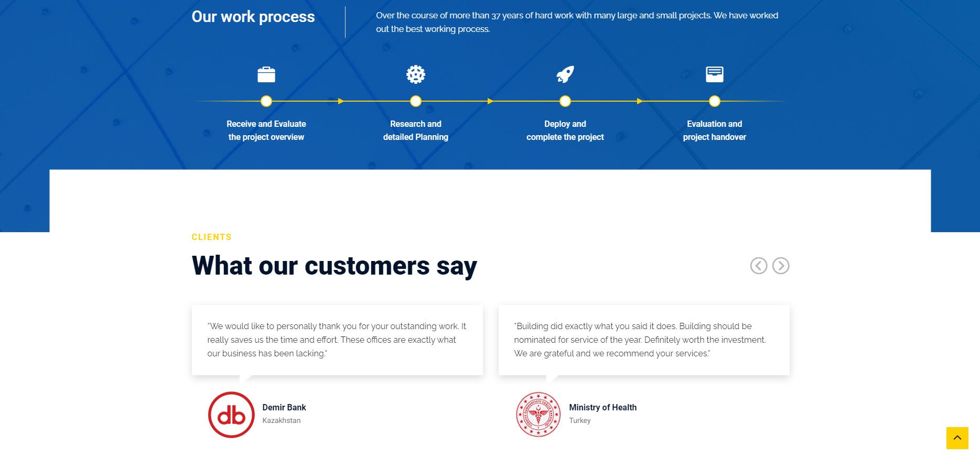Click 'Research and detailed Planning' label
This screenshot has width=980, height=468.
point(416,130)
